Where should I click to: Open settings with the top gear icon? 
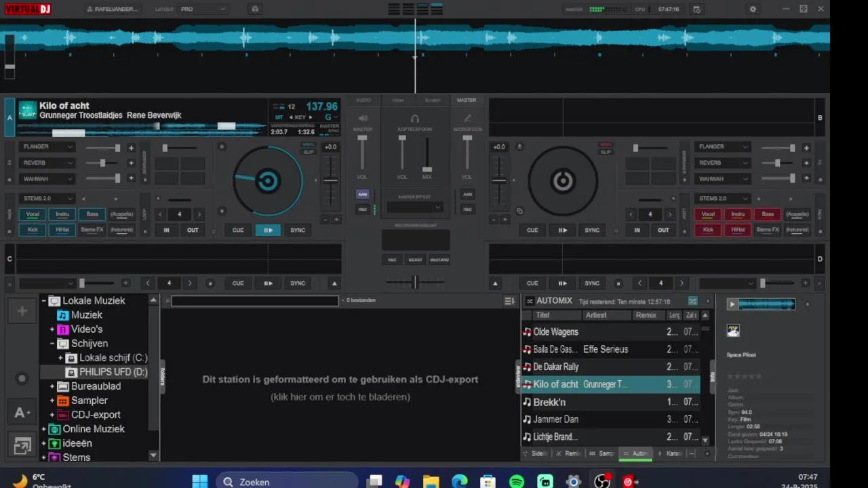click(x=753, y=9)
